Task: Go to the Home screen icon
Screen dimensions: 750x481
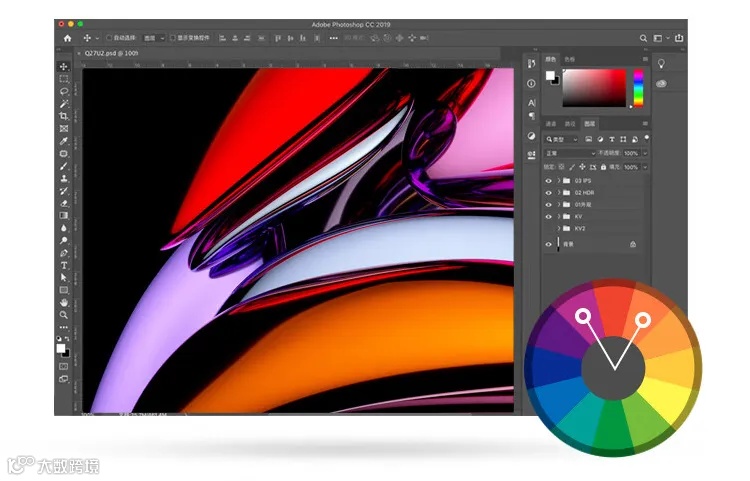Action: (67, 38)
